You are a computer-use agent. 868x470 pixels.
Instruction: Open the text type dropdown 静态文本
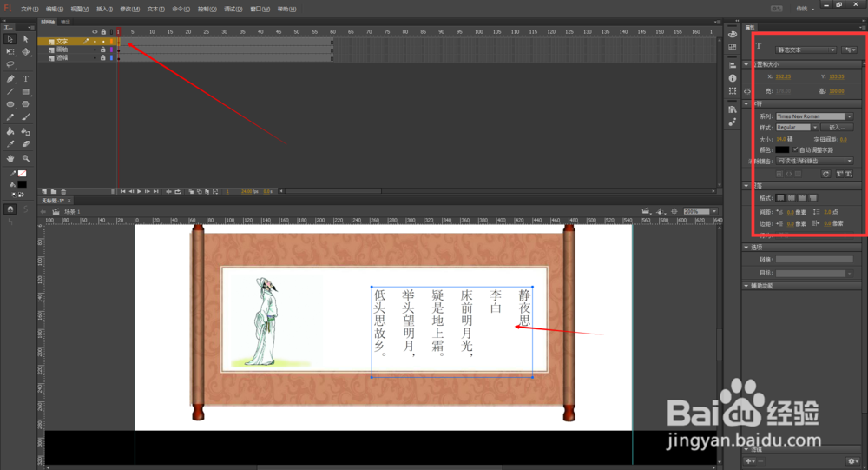806,50
